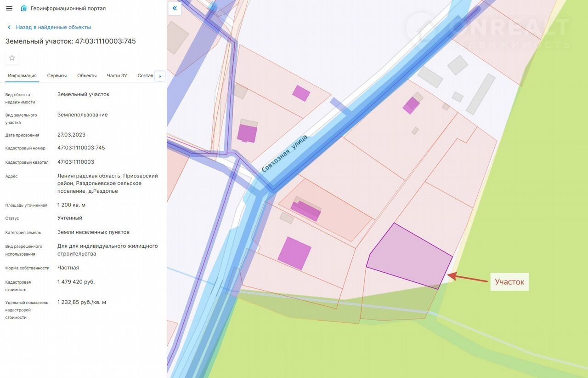
Task: Add the parcel to favorites with star
Action: [x=12, y=57]
